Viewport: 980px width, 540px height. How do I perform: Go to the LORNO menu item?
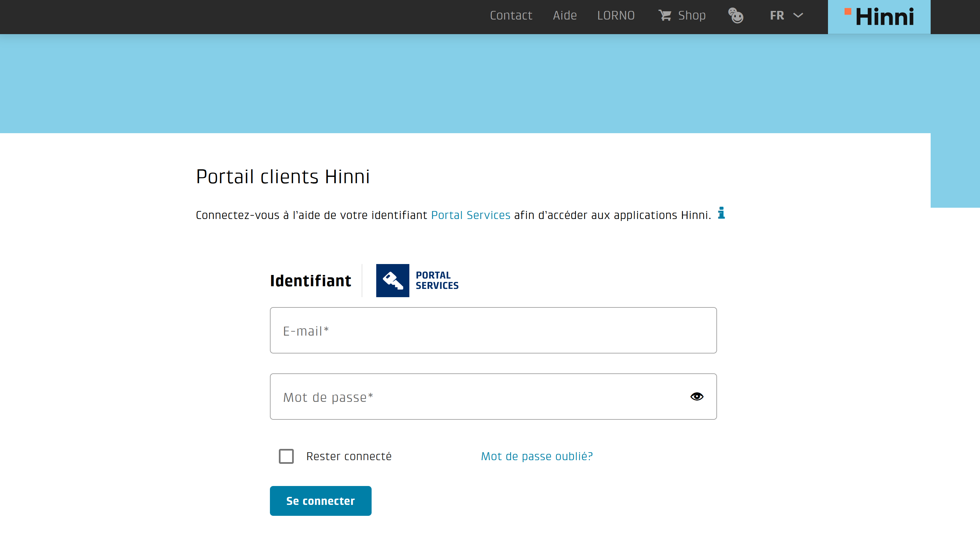pos(616,16)
